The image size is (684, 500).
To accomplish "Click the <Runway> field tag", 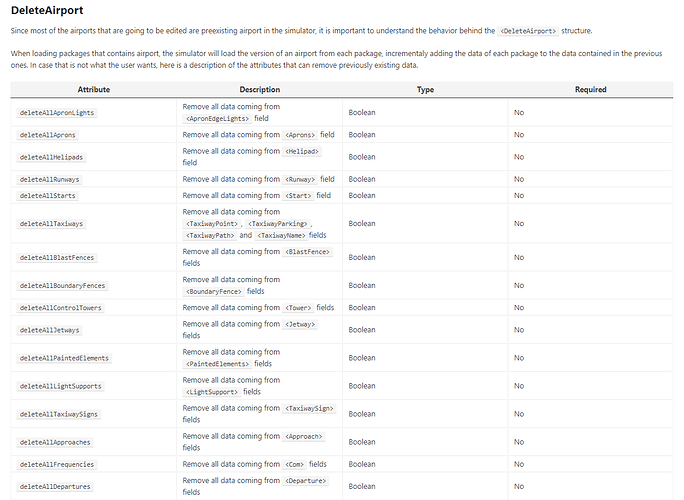I will click(300, 179).
